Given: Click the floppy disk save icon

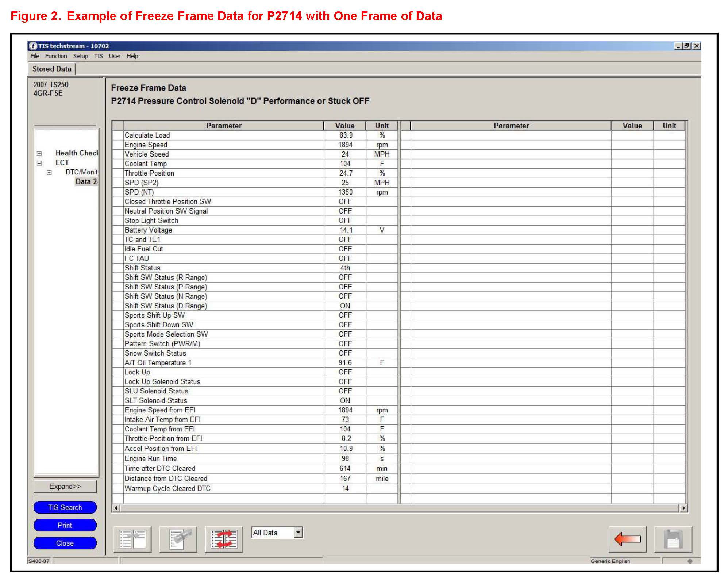Looking at the screenshot, I should point(673,539).
